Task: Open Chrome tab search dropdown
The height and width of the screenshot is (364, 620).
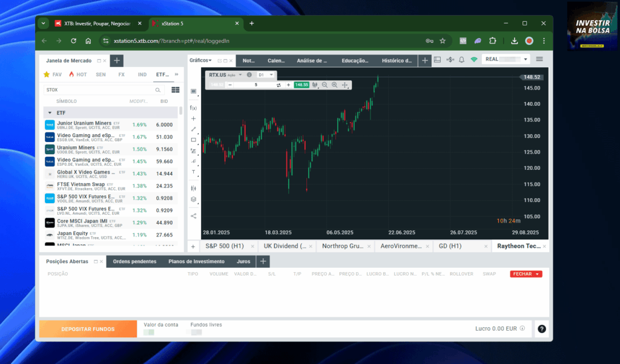Action: [43, 24]
